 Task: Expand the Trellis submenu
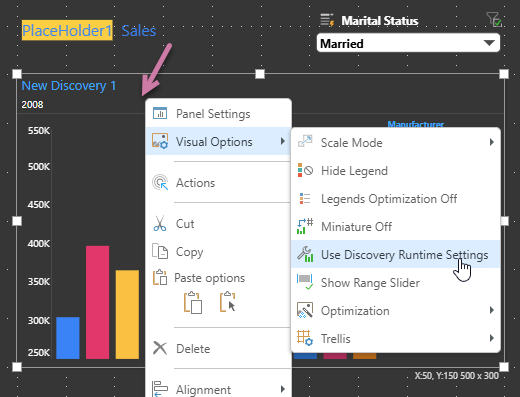[396, 339]
